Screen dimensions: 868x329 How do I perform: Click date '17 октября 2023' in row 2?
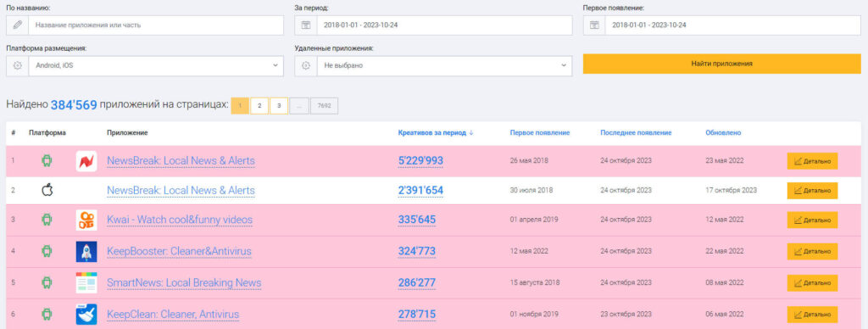731,191
